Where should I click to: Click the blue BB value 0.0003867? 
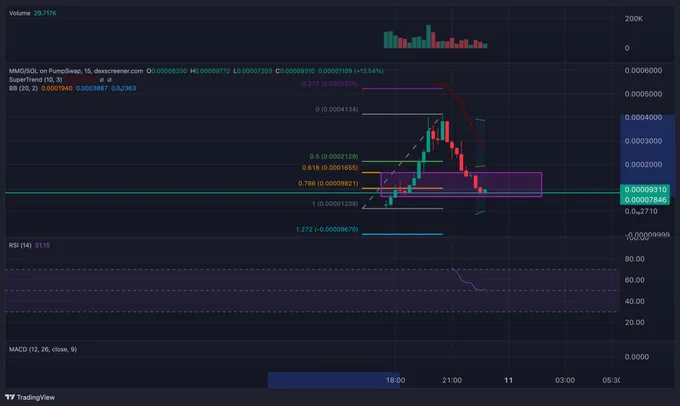click(x=92, y=88)
